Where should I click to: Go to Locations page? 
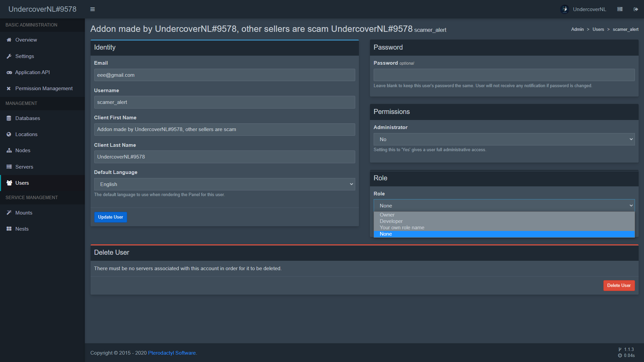[x=42, y=134]
